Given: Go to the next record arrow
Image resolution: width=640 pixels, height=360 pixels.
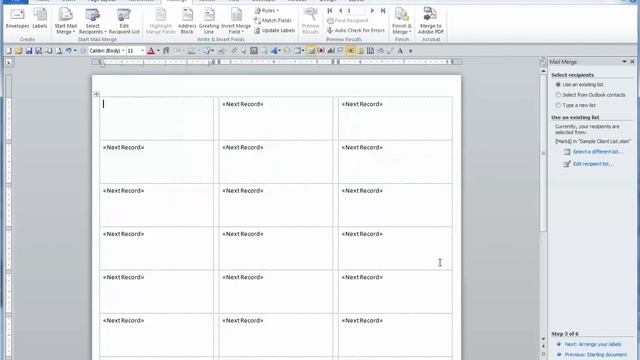Looking at the screenshot, I should click(372, 11).
